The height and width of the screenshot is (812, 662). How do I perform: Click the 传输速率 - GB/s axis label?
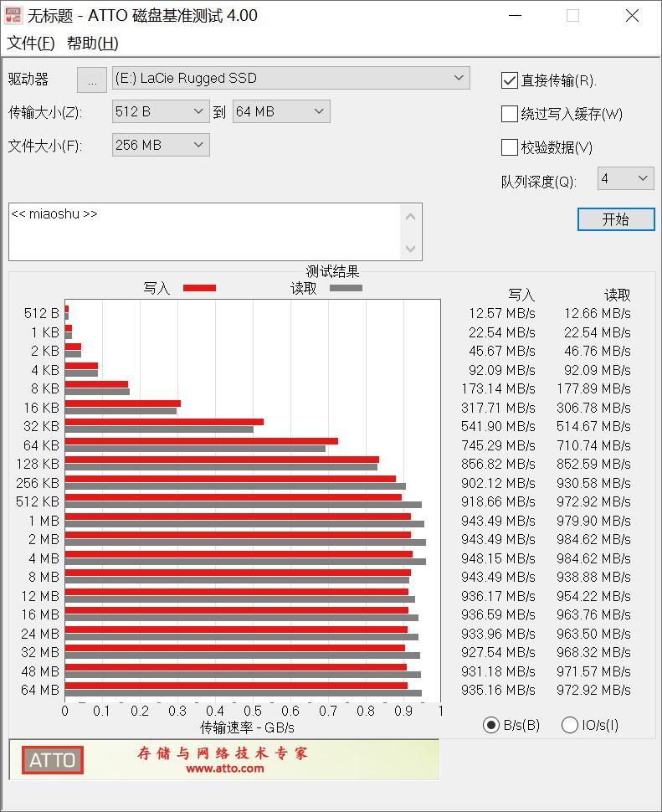click(247, 727)
